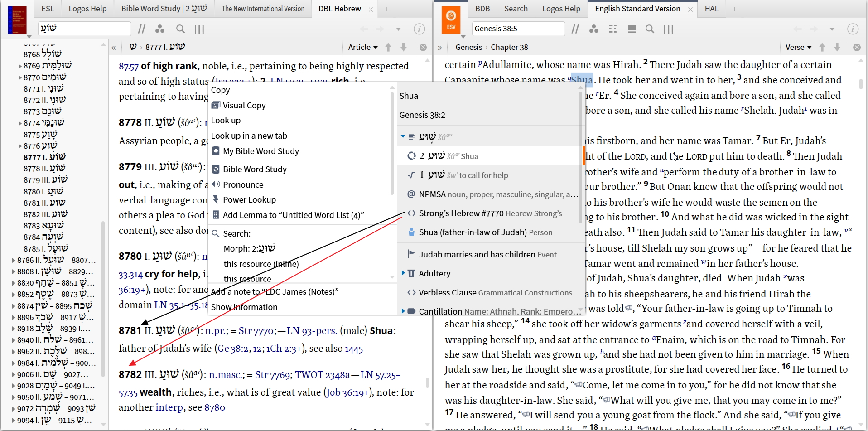The image size is (868, 431).
Task: Go to previous verse with up arrow in ESV
Action: click(x=822, y=47)
